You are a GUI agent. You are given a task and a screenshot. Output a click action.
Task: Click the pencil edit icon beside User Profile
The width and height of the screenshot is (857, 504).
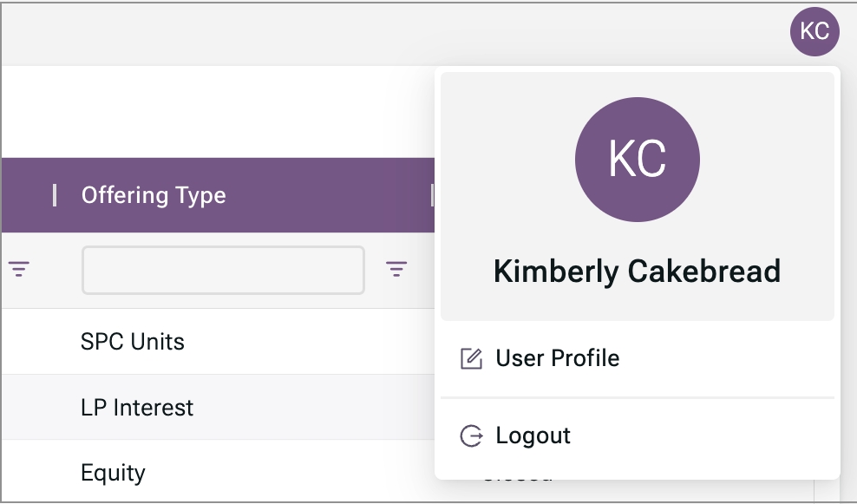[x=470, y=358]
